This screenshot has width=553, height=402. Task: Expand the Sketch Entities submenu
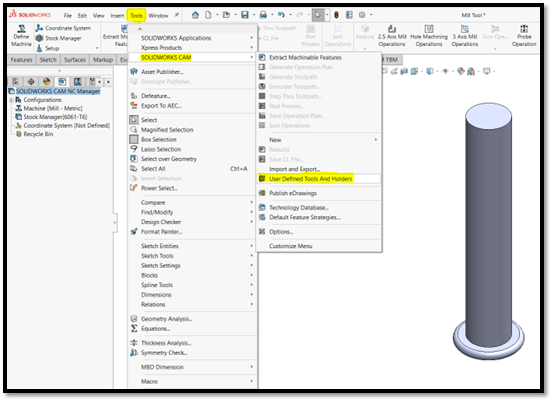pos(192,246)
